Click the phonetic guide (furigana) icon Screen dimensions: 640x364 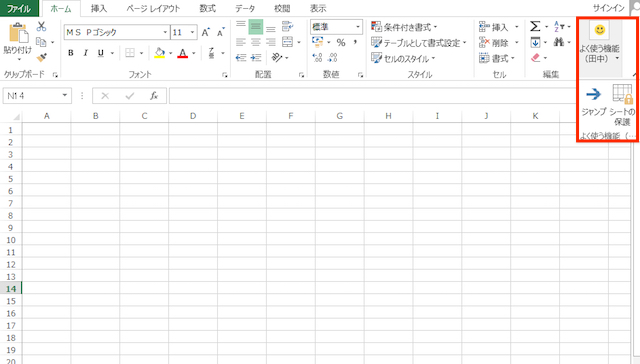[x=211, y=53]
